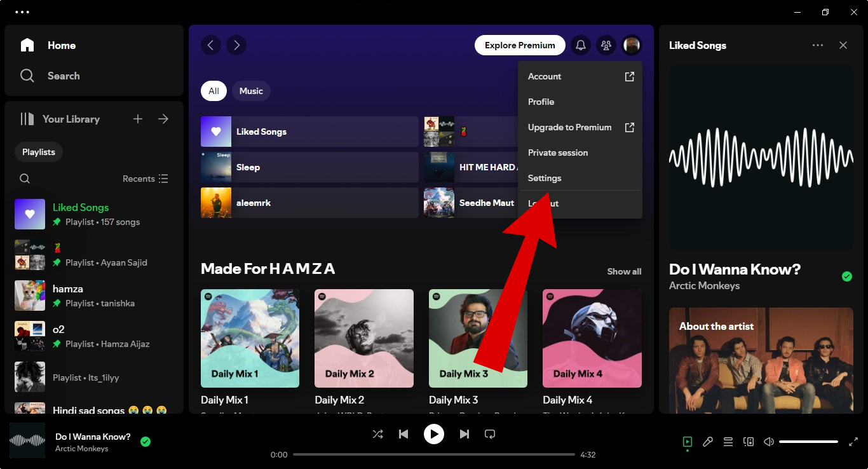The image size is (868, 469).
Task: Toggle liked checkmark in the bottom player bar
Action: coord(146,442)
